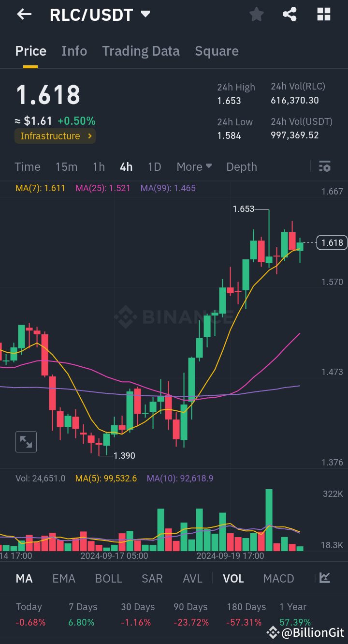The image size is (348, 644).
Task: Select the Info tab
Action: 74,51
